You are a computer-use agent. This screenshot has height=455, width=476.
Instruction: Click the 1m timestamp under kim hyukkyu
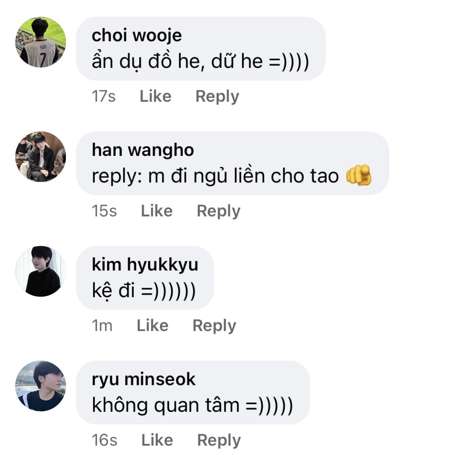(x=102, y=326)
